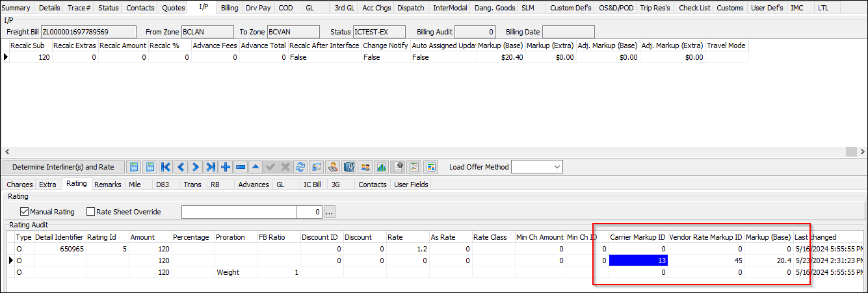This screenshot has width=868, height=293.
Task: Uncheck the Manual Rating checkbox
Action: (x=25, y=212)
